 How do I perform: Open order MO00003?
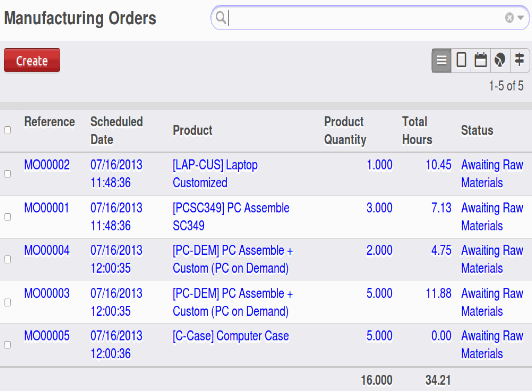tap(46, 293)
